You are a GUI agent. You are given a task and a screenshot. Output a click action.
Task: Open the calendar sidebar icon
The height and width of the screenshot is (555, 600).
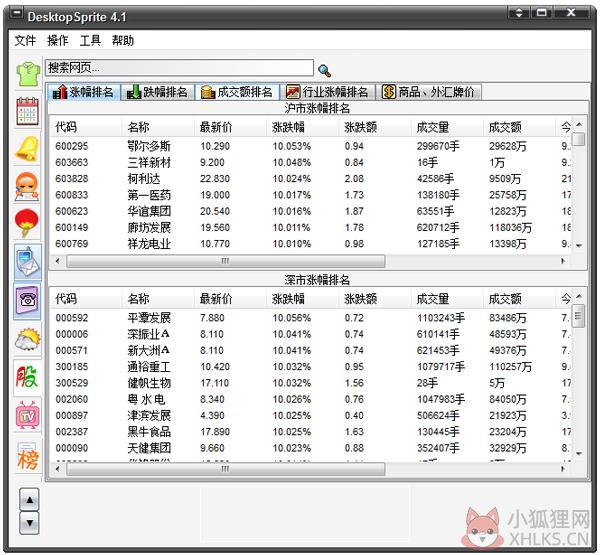(28, 111)
